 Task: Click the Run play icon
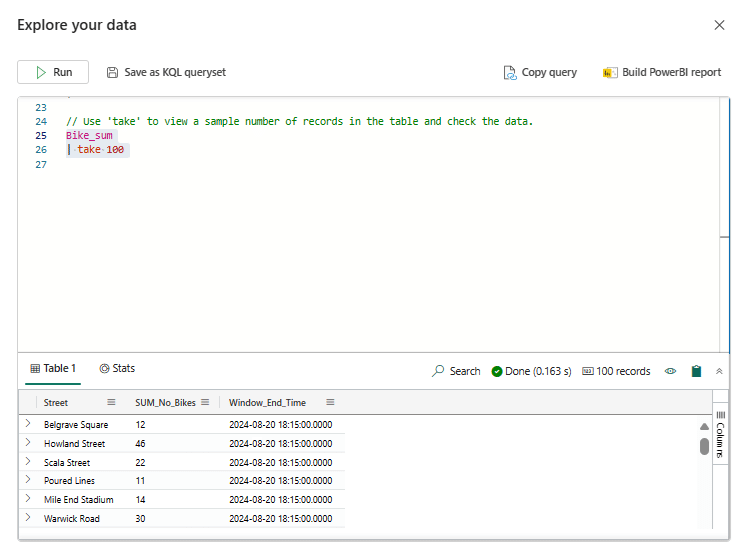click(41, 72)
